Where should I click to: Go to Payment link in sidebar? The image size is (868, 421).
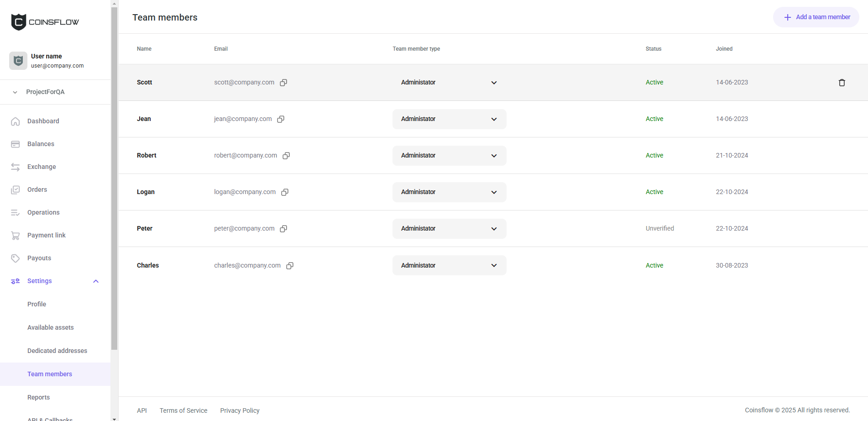point(46,235)
